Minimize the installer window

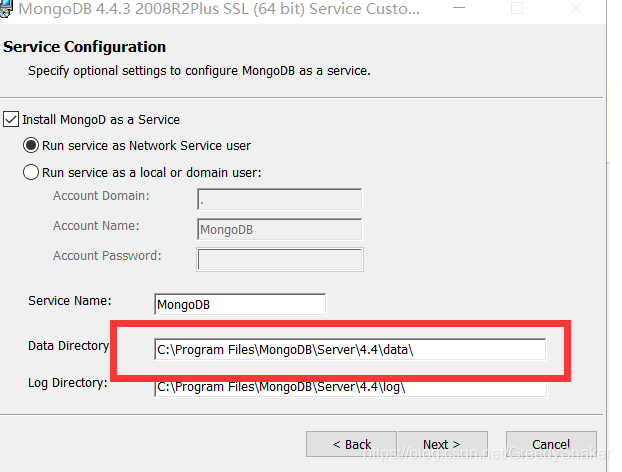coord(459,8)
